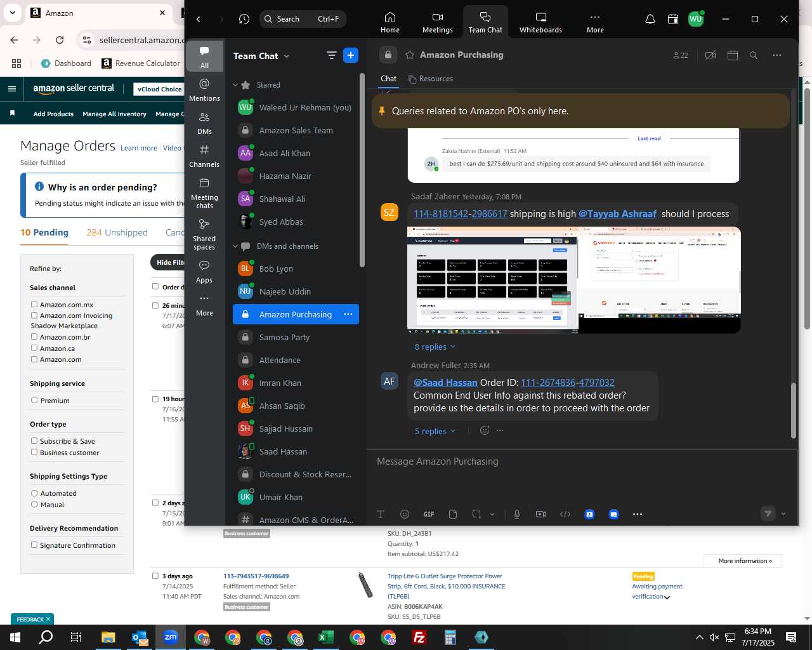Open the emoji picker
This screenshot has height=650, width=812.
tap(405, 514)
